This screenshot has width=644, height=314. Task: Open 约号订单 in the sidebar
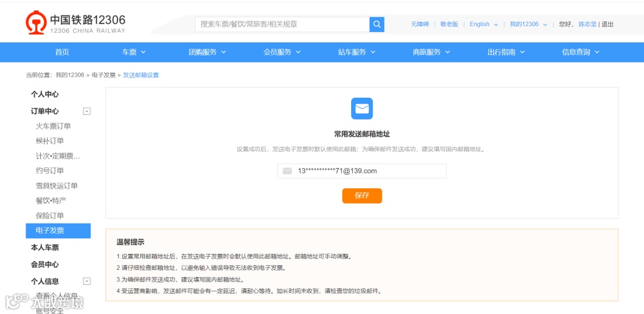click(49, 171)
